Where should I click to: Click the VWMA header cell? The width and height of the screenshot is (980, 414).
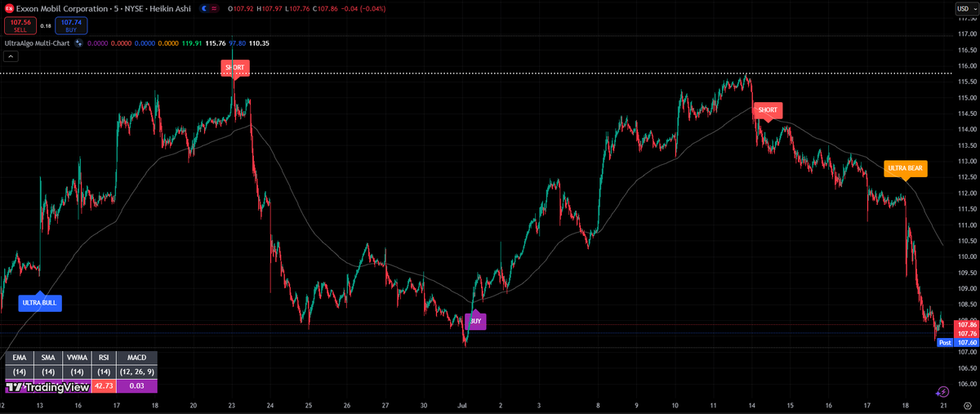pos(77,358)
